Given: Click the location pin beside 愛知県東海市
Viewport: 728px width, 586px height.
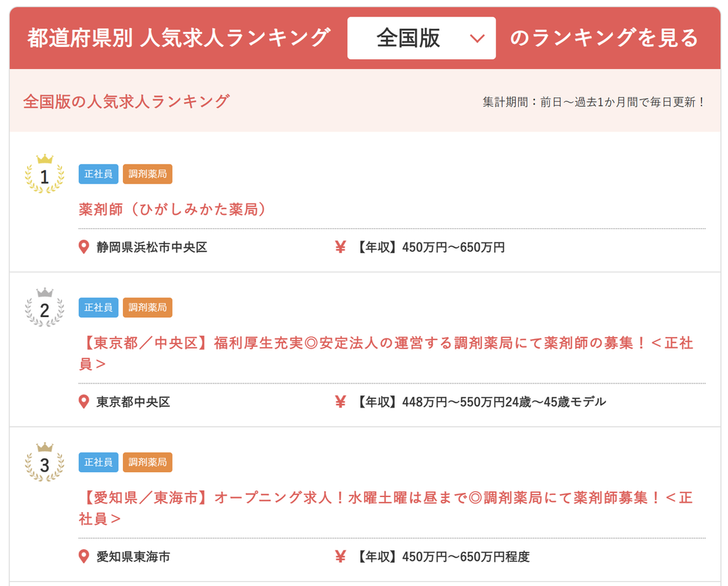Looking at the screenshot, I should pos(84,556).
